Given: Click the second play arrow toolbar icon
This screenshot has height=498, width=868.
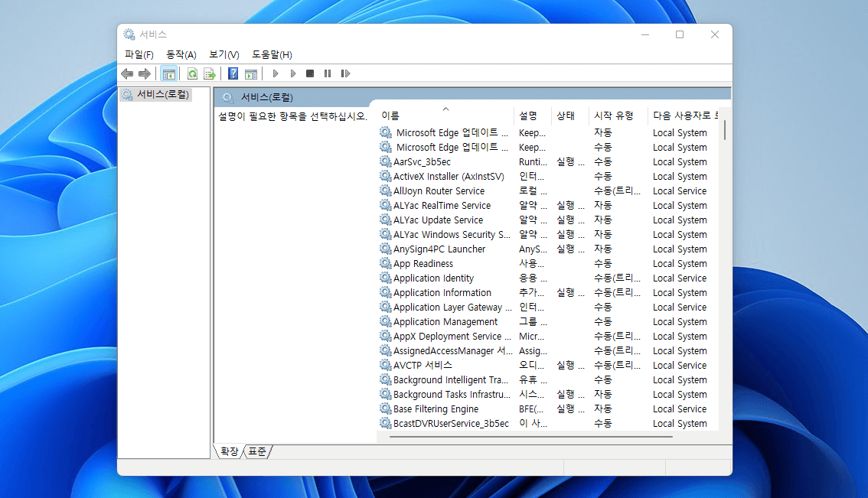Looking at the screenshot, I should (293, 73).
